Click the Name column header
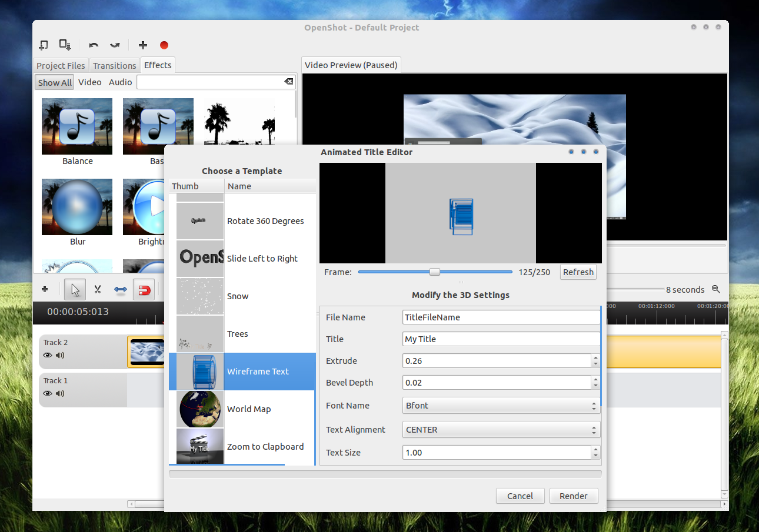Screen dimensions: 759x532 point(270,186)
